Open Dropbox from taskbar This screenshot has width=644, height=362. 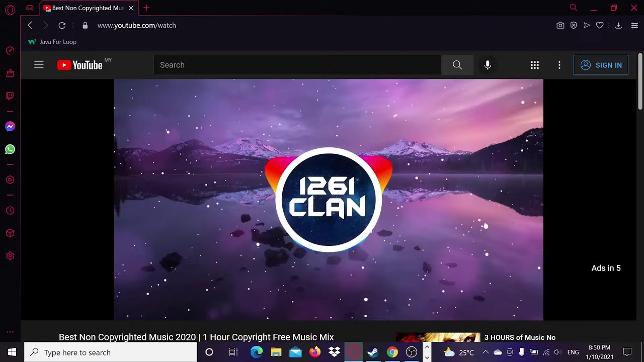coord(334,352)
